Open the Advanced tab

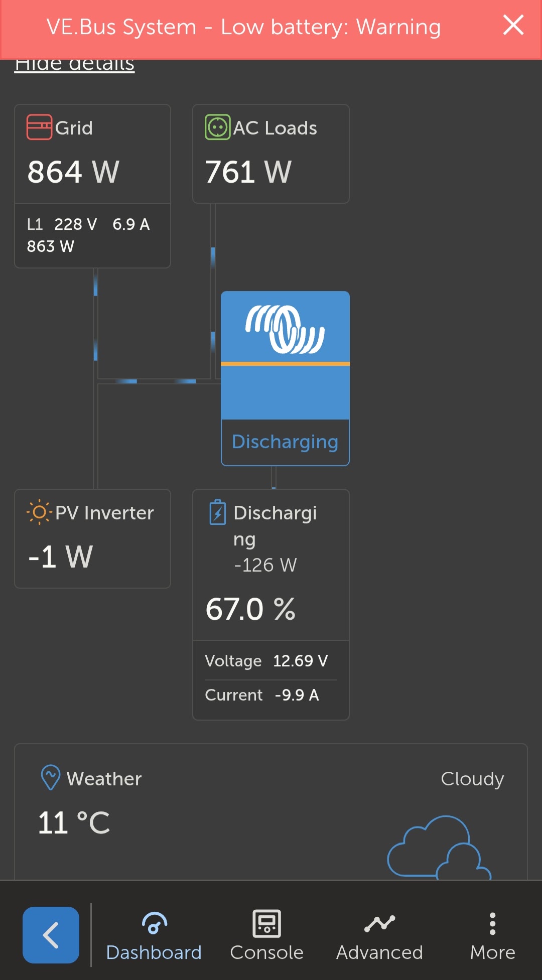click(379, 936)
